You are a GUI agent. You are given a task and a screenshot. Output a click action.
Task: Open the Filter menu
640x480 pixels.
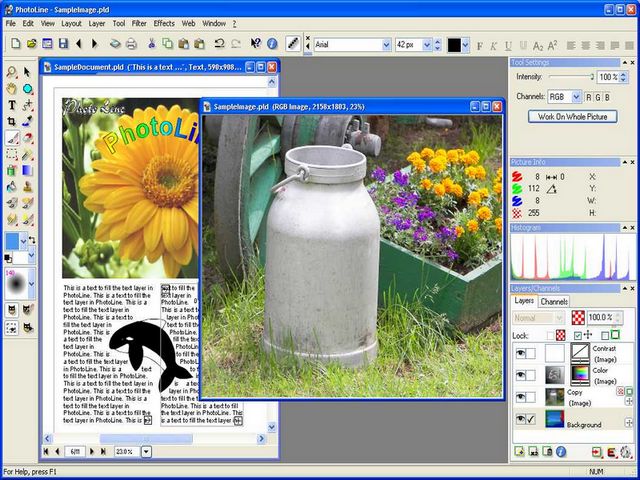click(139, 24)
